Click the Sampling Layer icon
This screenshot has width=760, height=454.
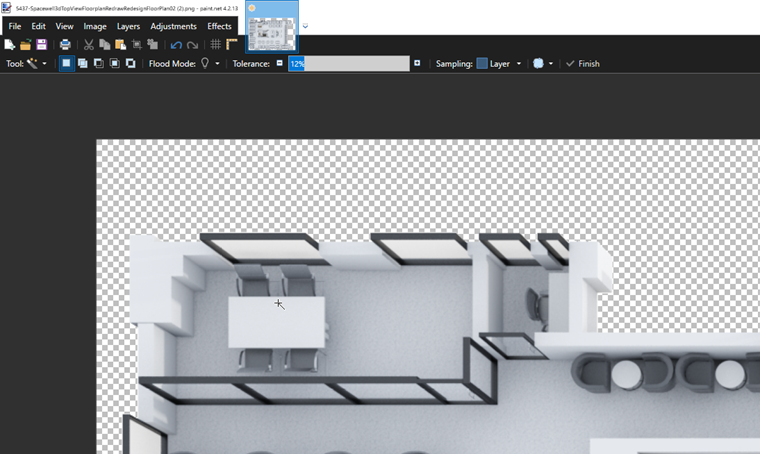click(x=482, y=63)
